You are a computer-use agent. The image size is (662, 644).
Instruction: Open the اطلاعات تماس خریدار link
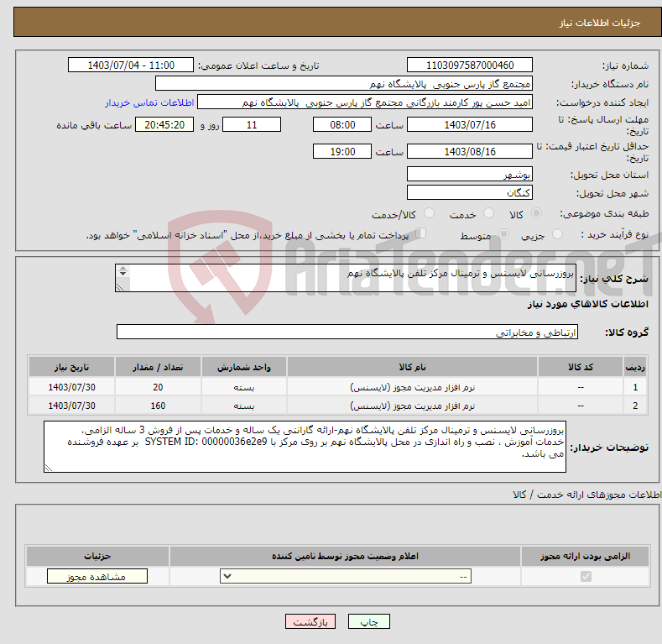[x=149, y=102]
